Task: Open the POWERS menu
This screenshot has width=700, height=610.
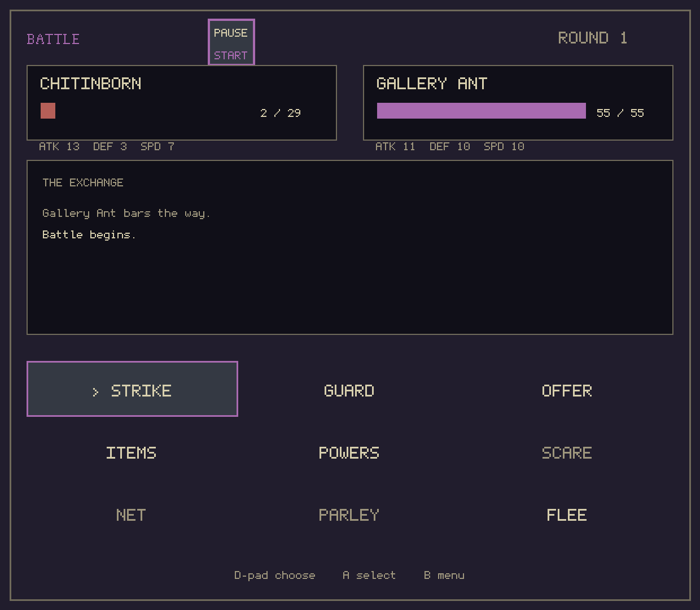Action: (349, 453)
